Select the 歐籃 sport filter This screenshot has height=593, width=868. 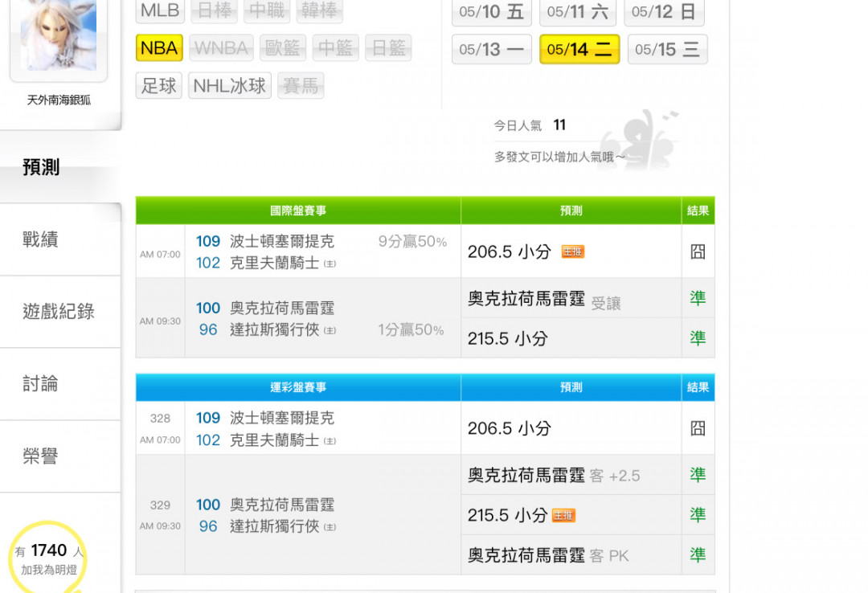[x=282, y=48]
